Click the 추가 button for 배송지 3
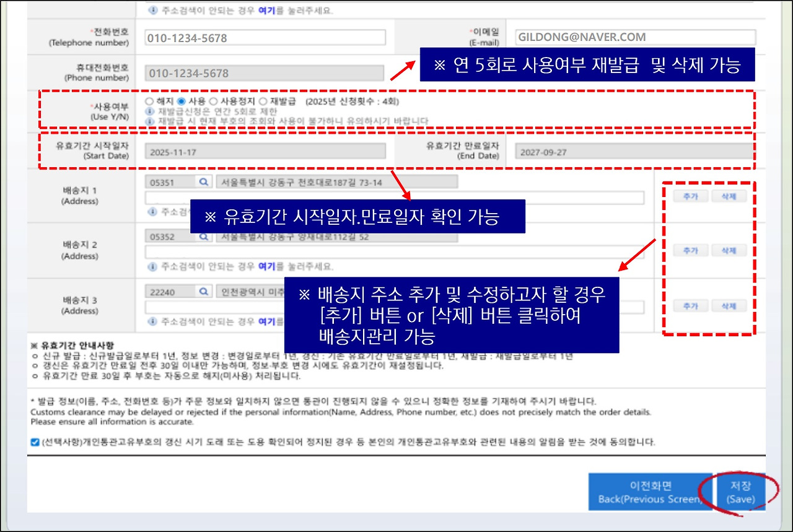Viewport: 793px width, 532px height. [690, 305]
